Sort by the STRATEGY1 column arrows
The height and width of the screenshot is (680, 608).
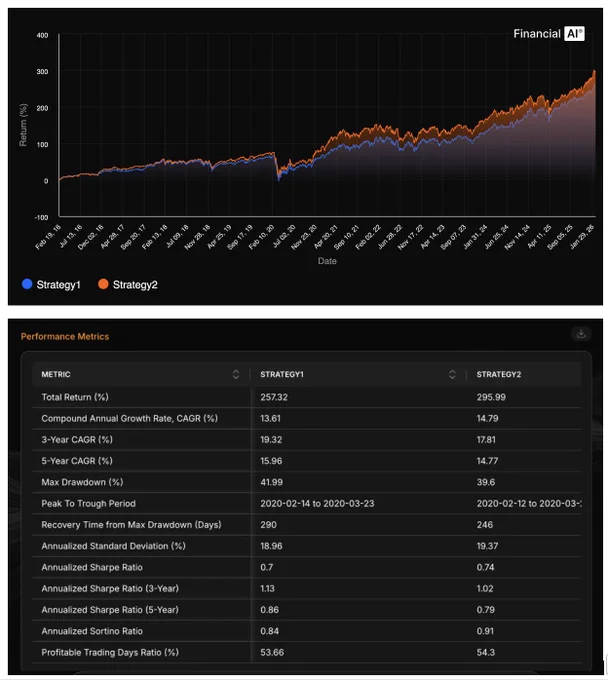(x=452, y=374)
